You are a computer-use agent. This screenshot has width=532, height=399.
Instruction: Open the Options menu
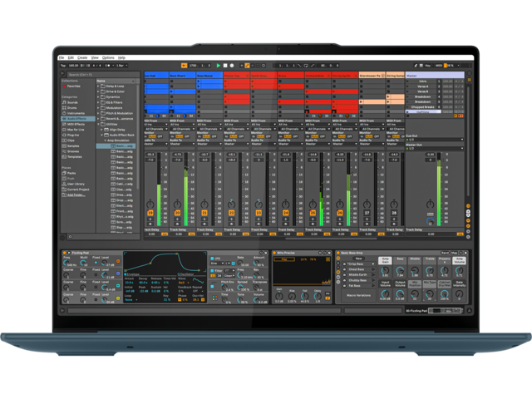pyautogui.click(x=108, y=57)
